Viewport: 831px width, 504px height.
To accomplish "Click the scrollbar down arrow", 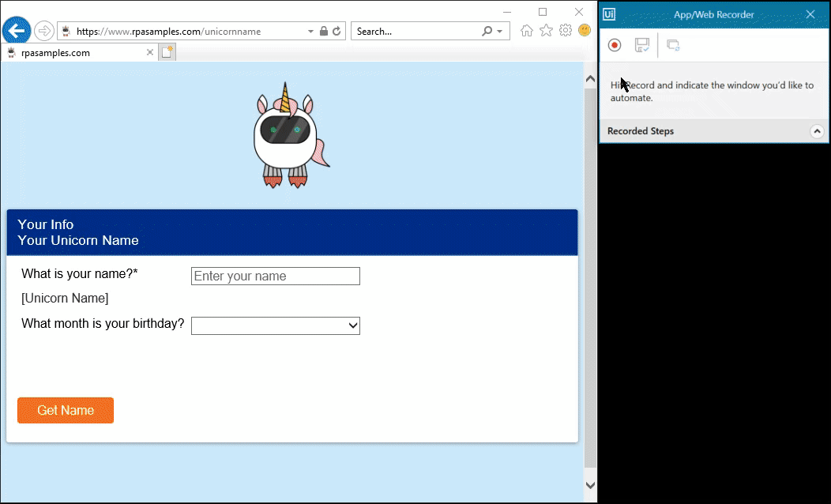I will point(589,484).
